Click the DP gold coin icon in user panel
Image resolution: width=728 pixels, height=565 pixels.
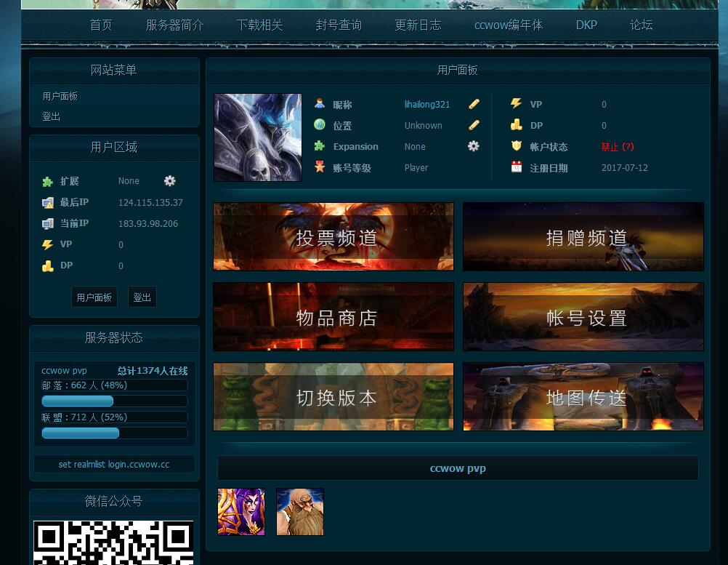click(x=517, y=125)
